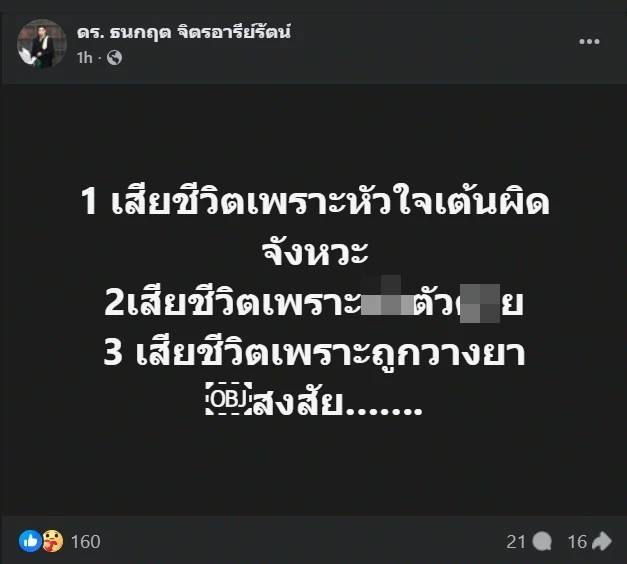Click the first line starting with 1 เสียชีวิต
Image resolution: width=627 pixels, height=564 pixels.
[x=315, y=202]
